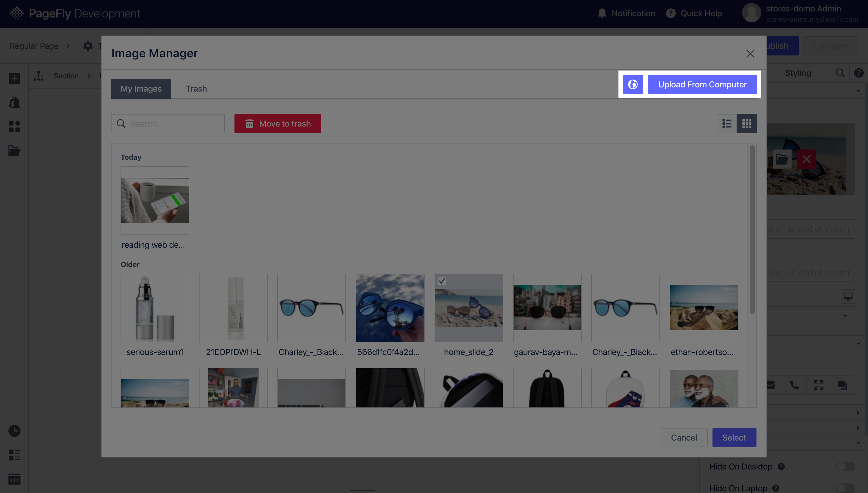Toggle Hide On Desktop switch

click(x=845, y=466)
